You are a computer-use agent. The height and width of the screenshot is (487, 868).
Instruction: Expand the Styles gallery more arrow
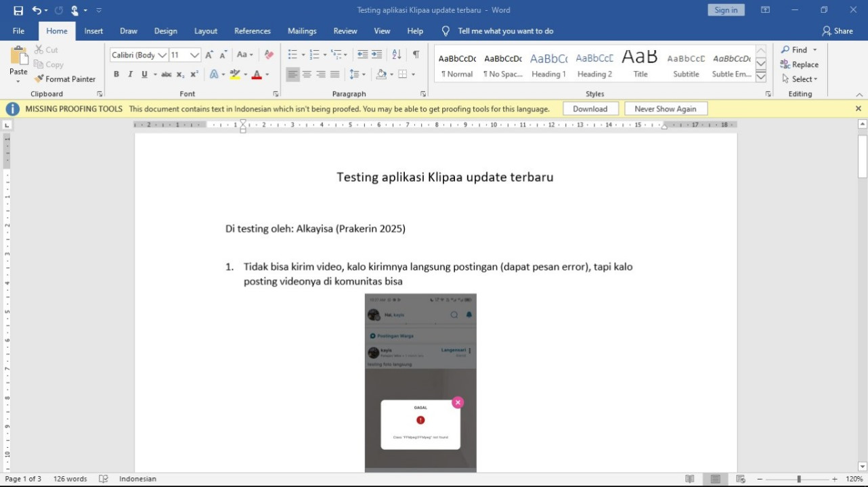point(760,76)
